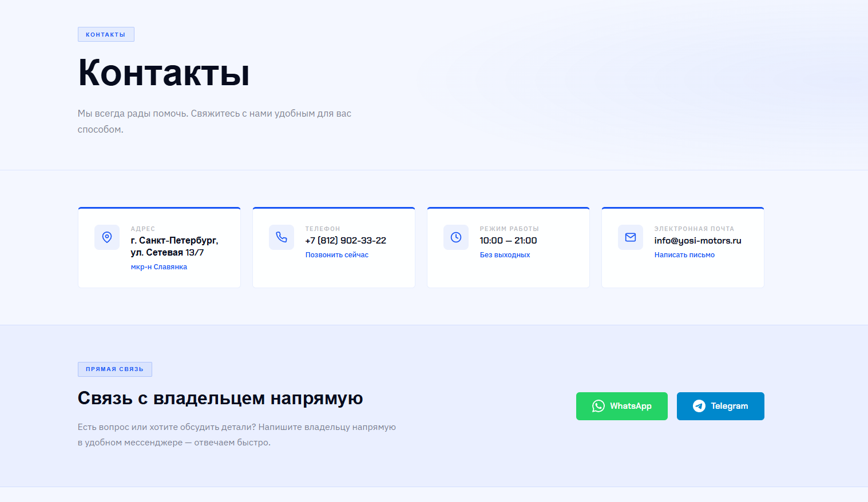Image resolution: width=868 pixels, height=502 pixels.
Task: Click the email info@yosi-motors.ru
Action: click(698, 241)
